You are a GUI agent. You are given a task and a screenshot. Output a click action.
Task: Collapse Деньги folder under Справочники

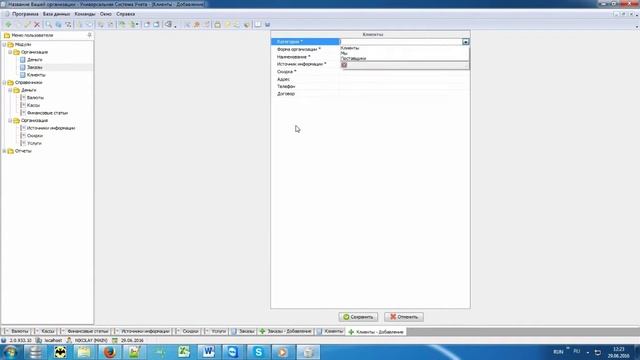click(11, 90)
